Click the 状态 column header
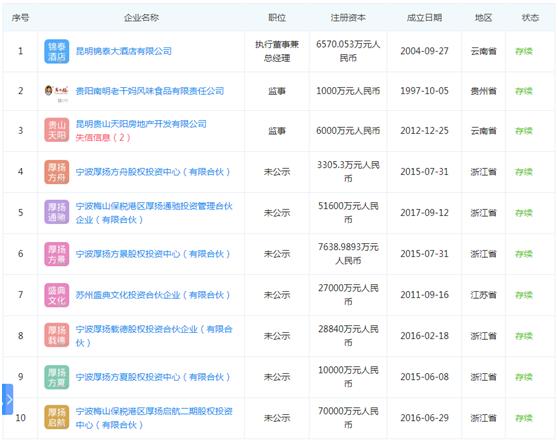Screen dimensions: 558x443 (x=530, y=18)
